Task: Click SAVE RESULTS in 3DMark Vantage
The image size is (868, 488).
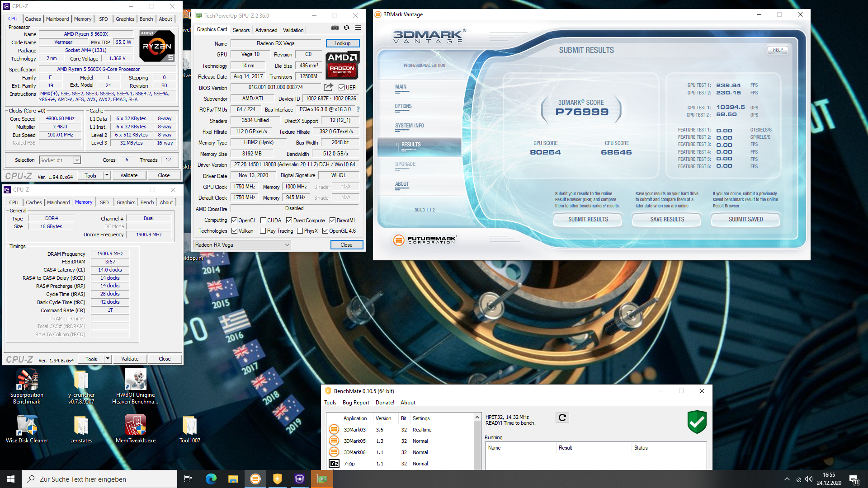Action: 667,220
